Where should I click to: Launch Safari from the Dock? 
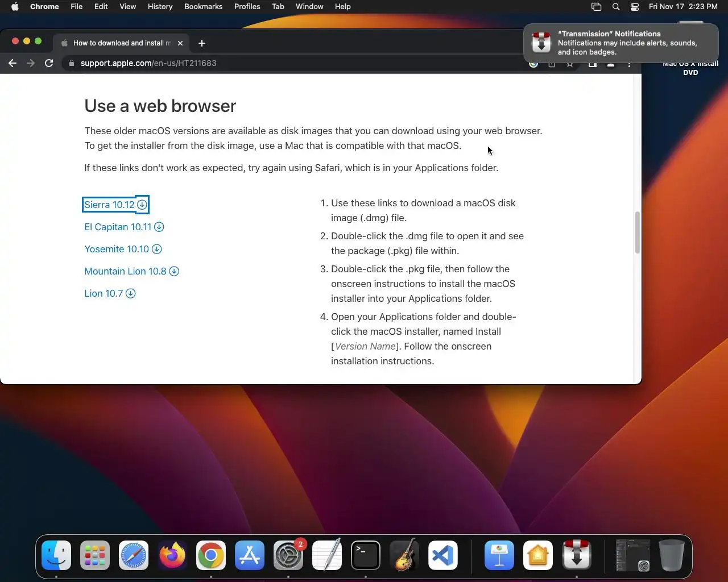click(134, 555)
